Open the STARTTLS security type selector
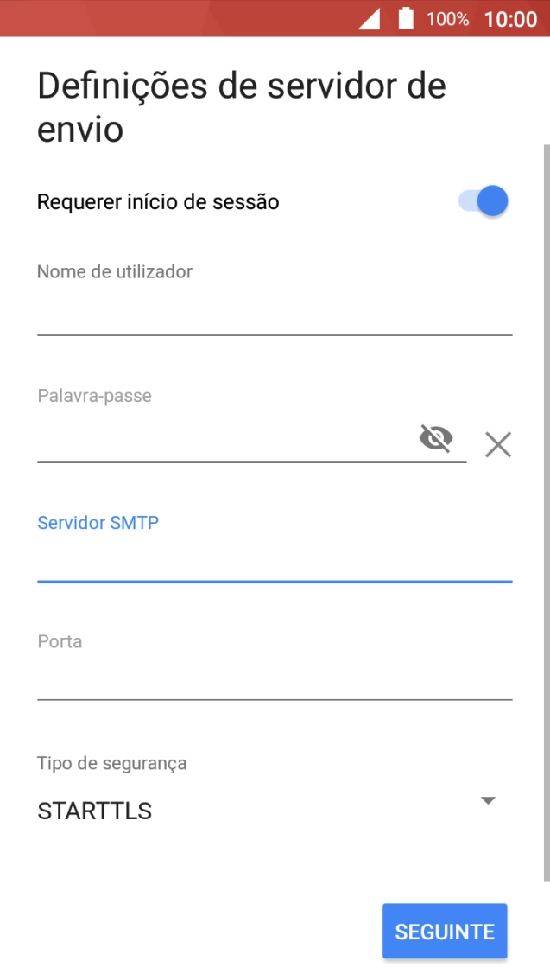550x980 pixels. (x=95, y=811)
